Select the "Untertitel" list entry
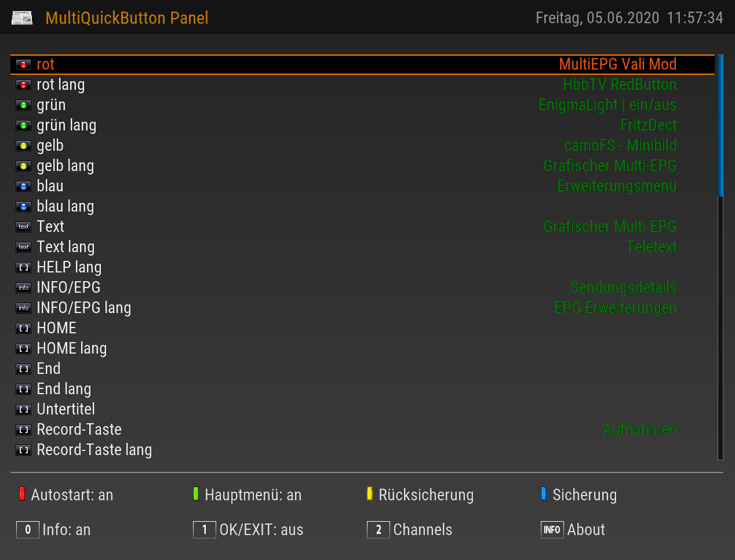Image resolution: width=735 pixels, height=560 pixels. [x=66, y=409]
